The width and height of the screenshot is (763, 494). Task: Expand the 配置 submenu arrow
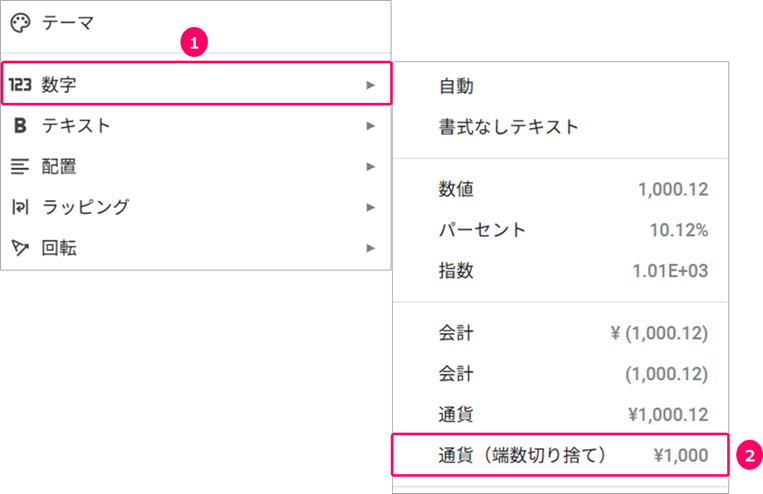tap(371, 167)
